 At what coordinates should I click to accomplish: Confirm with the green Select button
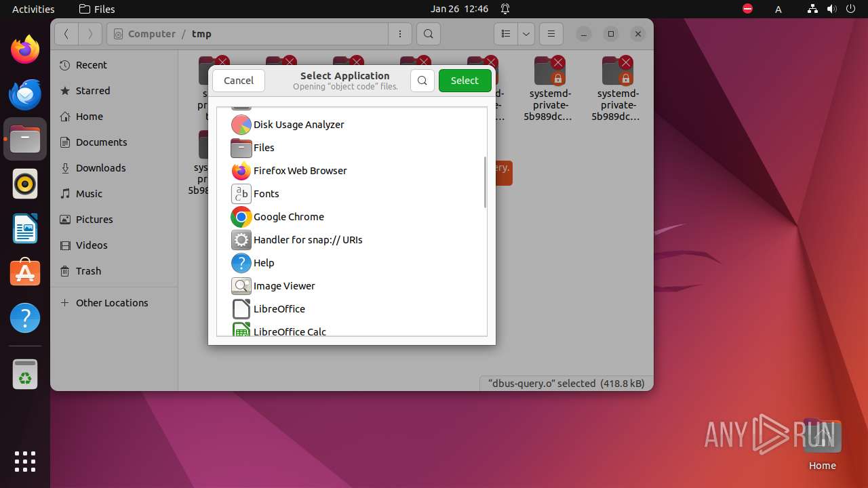click(465, 81)
